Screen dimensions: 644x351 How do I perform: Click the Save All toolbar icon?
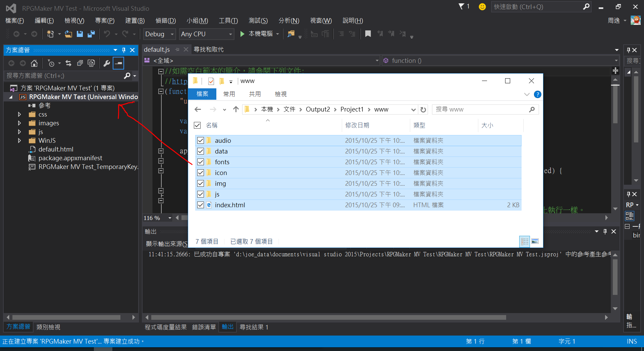click(91, 34)
